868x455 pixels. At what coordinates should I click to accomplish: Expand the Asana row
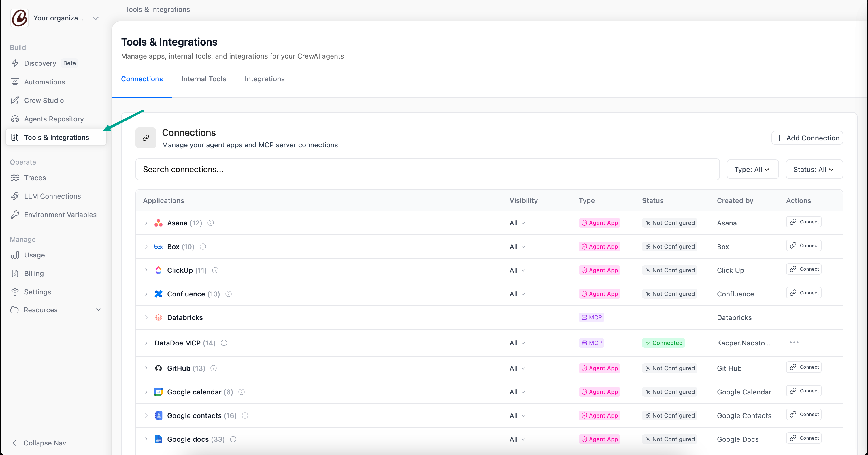pyautogui.click(x=146, y=223)
